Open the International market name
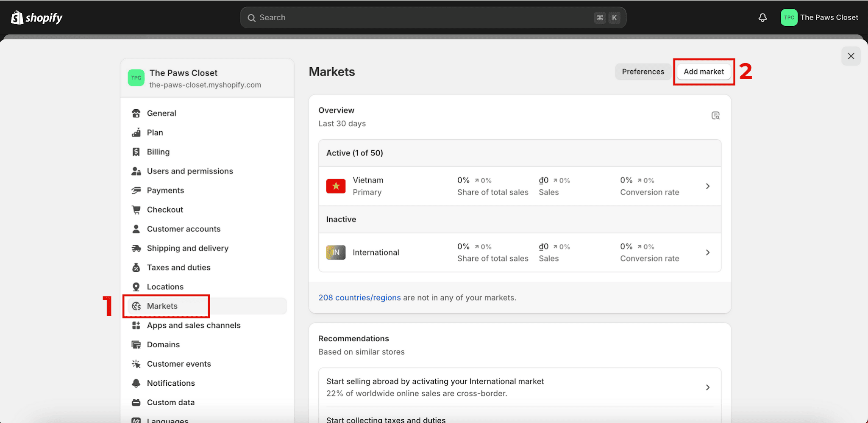 point(376,252)
